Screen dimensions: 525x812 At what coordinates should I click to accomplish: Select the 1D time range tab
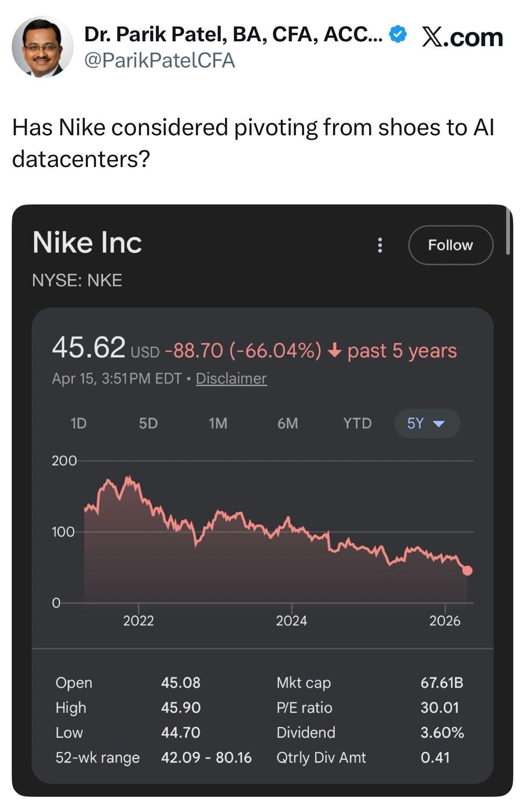[78, 423]
